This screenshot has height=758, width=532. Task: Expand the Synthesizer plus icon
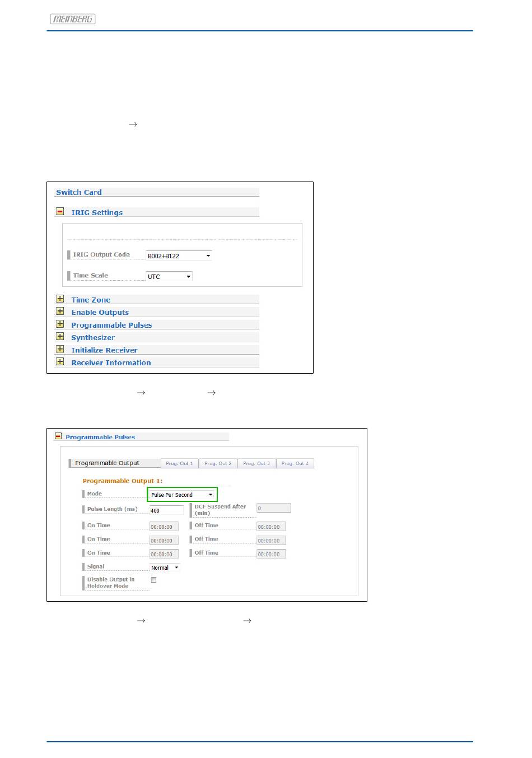(x=60, y=337)
